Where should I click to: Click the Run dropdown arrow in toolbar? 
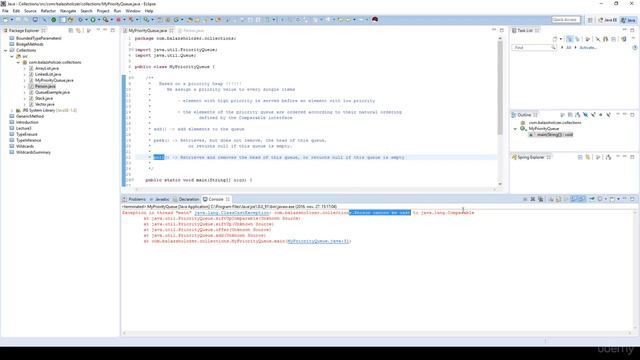(x=99, y=20)
